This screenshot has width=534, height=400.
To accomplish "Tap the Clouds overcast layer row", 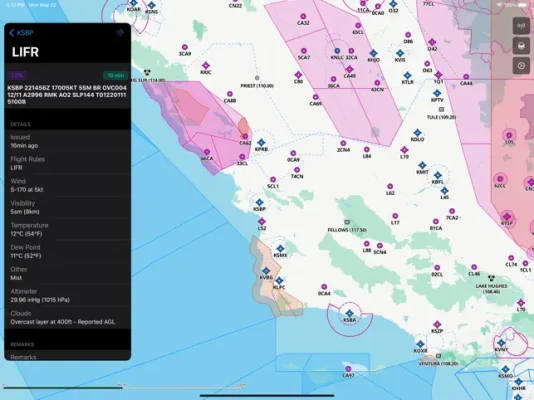I will (x=67, y=318).
